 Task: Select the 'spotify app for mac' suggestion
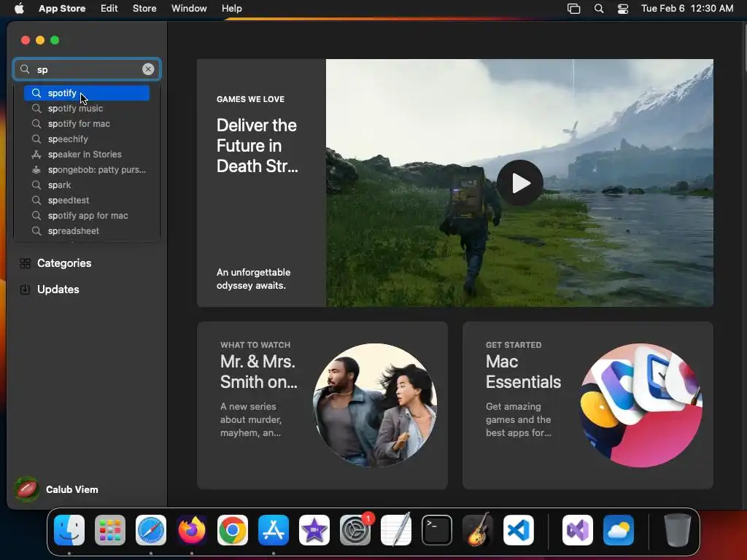87,216
